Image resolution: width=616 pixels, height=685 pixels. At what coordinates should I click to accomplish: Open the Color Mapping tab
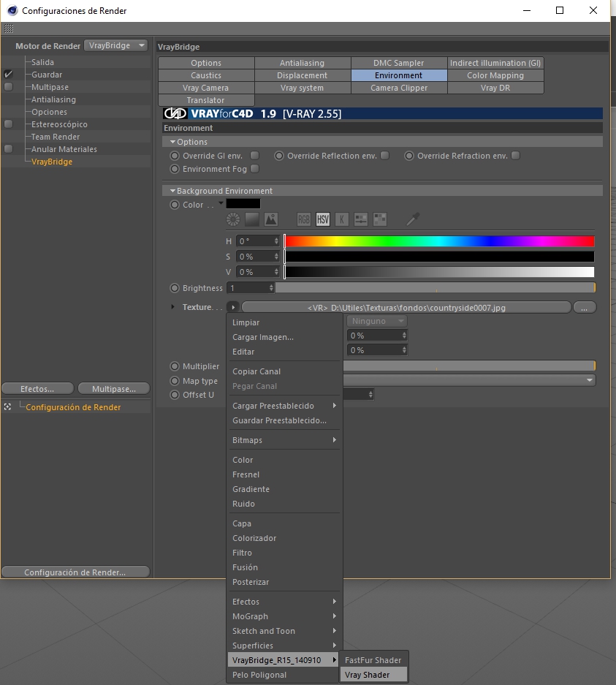(x=495, y=75)
